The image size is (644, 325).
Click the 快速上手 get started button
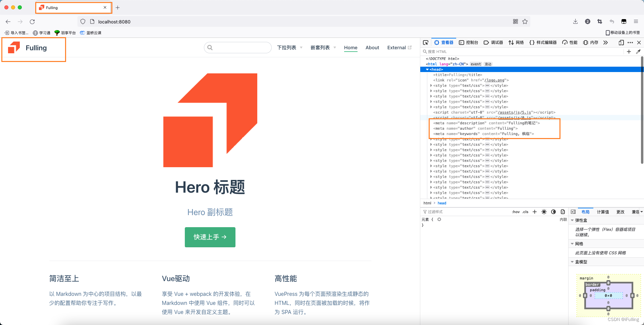(210, 237)
